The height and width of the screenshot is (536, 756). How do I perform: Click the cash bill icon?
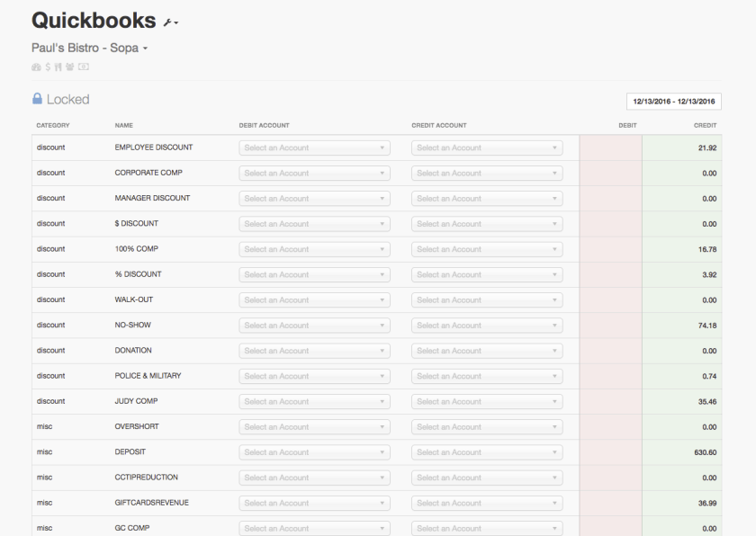tap(83, 67)
